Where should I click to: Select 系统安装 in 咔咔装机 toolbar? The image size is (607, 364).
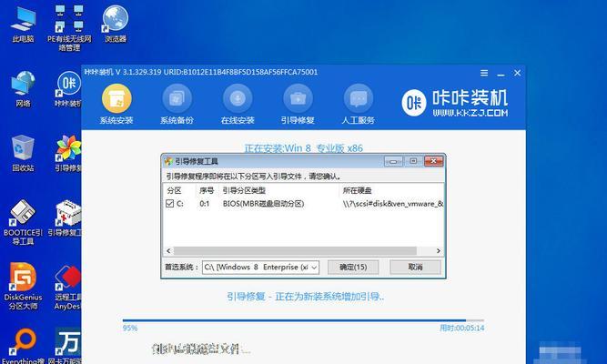point(116,105)
